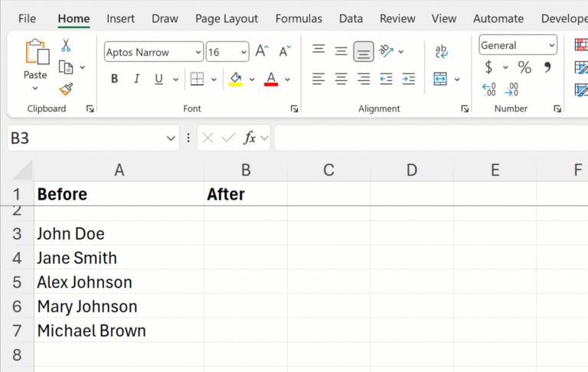Align text left
The width and height of the screenshot is (588, 372).
(318, 79)
